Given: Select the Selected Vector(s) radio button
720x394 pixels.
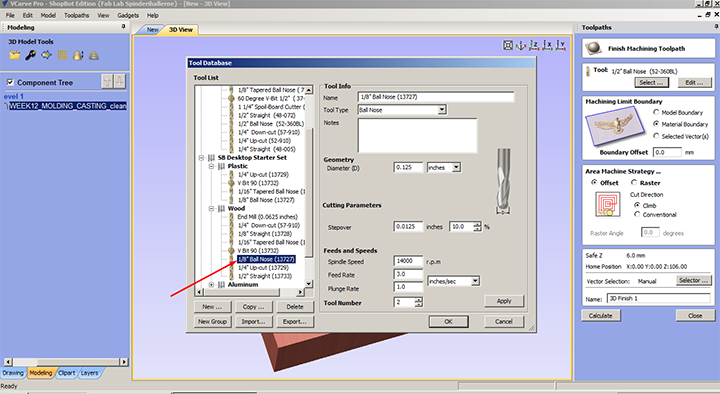Looking at the screenshot, I should click(x=656, y=136).
